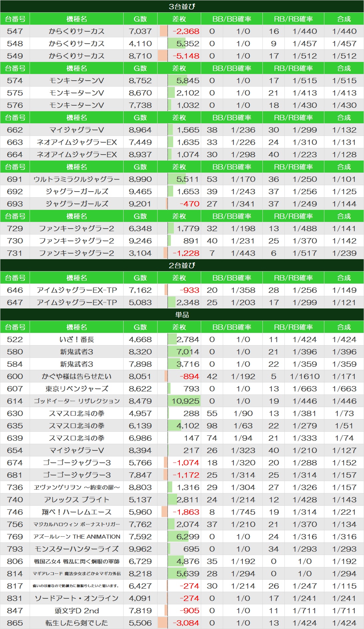The width and height of the screenshot is (364, 629).
Task: Select machine number 654
Action: 15,450
